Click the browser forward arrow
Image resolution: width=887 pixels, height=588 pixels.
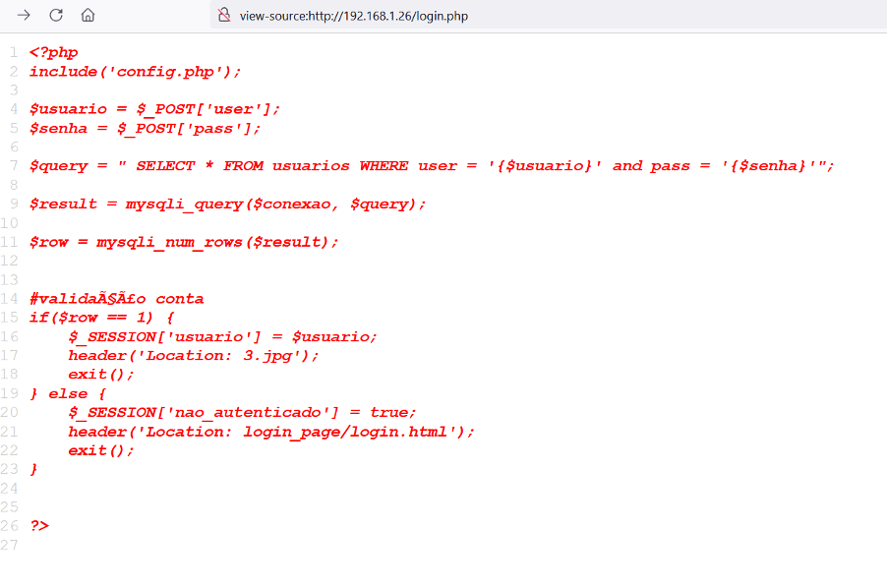(24, 15)
